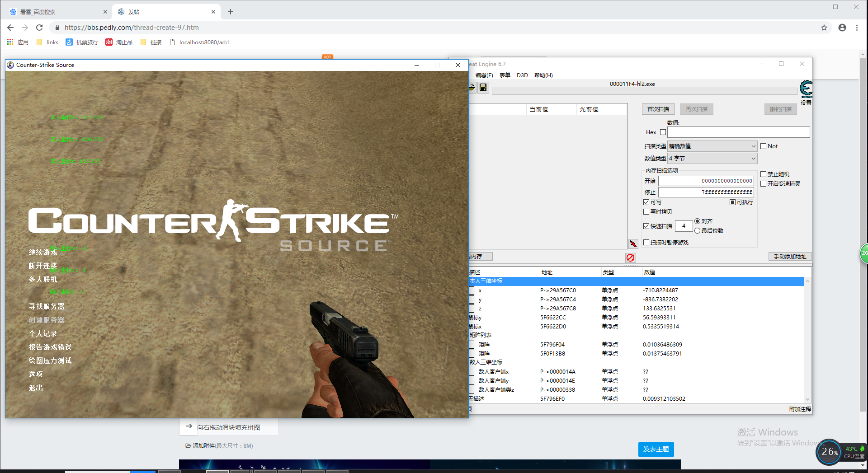
Task: Open Chrome three-dot menu
Action: pyautogui.click(x=857, y=28)
